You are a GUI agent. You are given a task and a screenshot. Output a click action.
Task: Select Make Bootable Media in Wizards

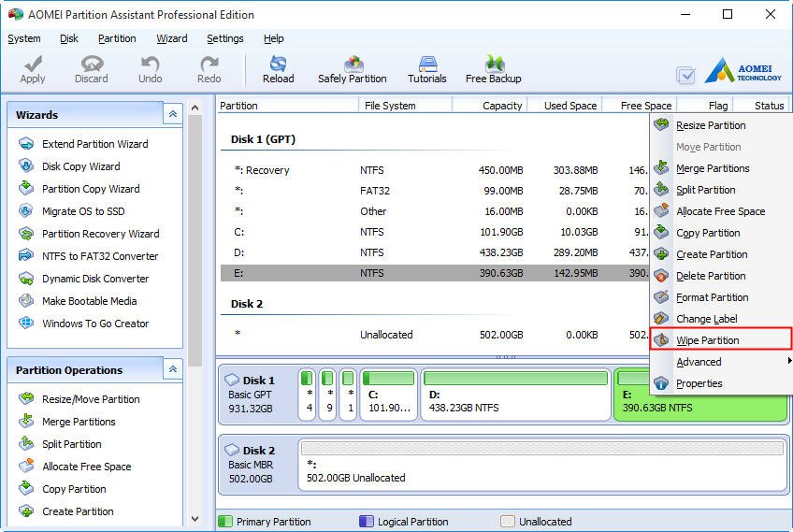[89, 301]
